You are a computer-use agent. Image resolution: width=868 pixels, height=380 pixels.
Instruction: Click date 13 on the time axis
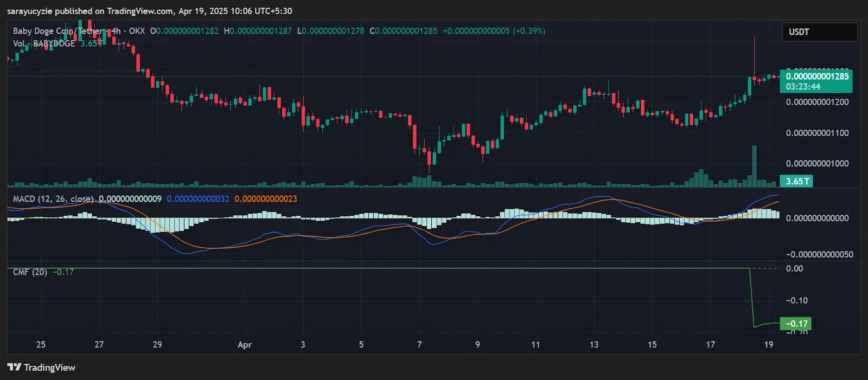pos(594,345)
